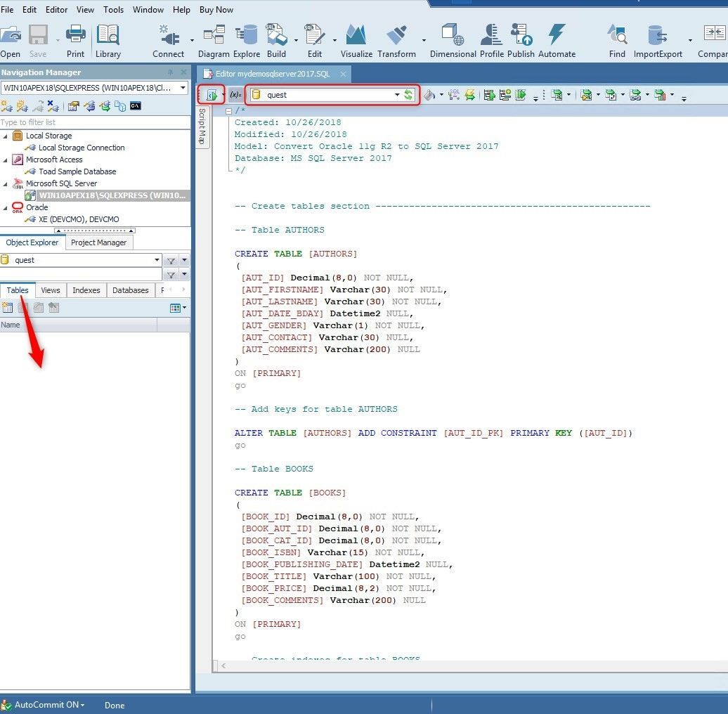Open the Dimensional view tool
This screenshot has width=728, height=714.
tap(453, 41)
